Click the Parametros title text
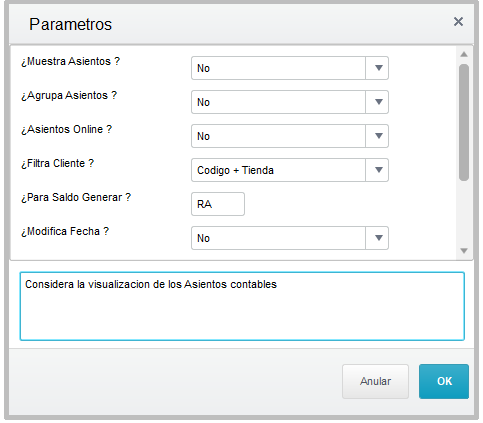This screenshot has height=423, width=483. (x=70, y=24)
